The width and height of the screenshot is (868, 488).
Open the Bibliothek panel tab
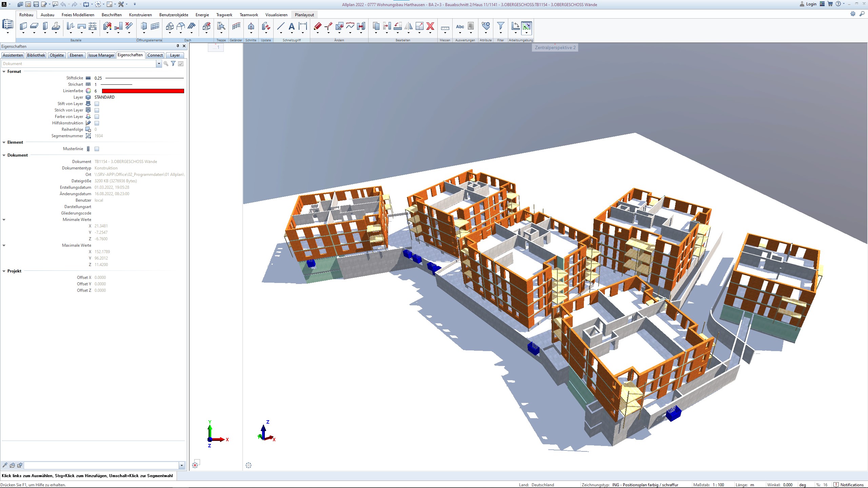(x=36, y=55)
